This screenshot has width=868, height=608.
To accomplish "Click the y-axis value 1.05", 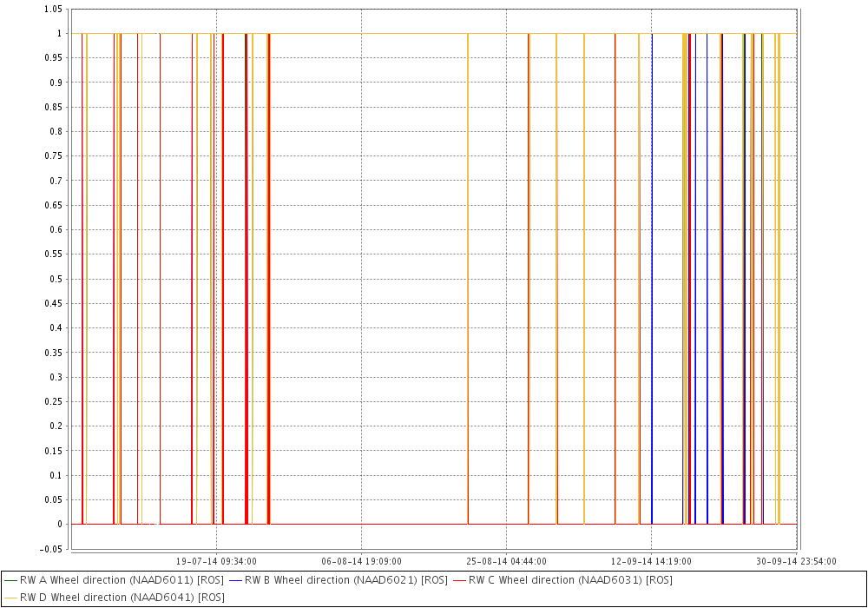I will 53,9.
